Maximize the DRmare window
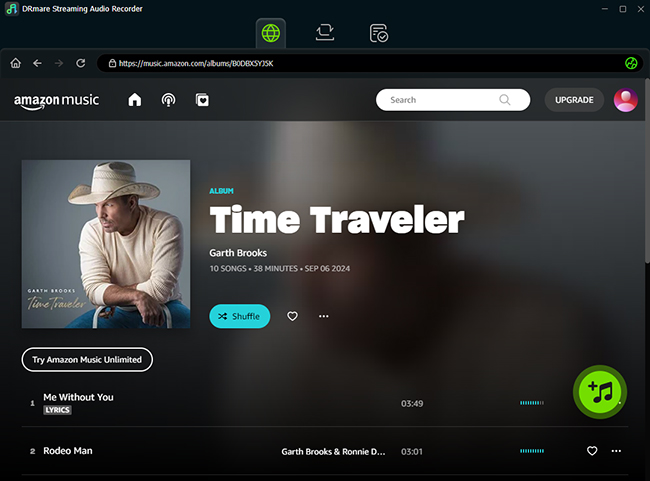Viewport: 650px width, 481px height. click(623, 9)
